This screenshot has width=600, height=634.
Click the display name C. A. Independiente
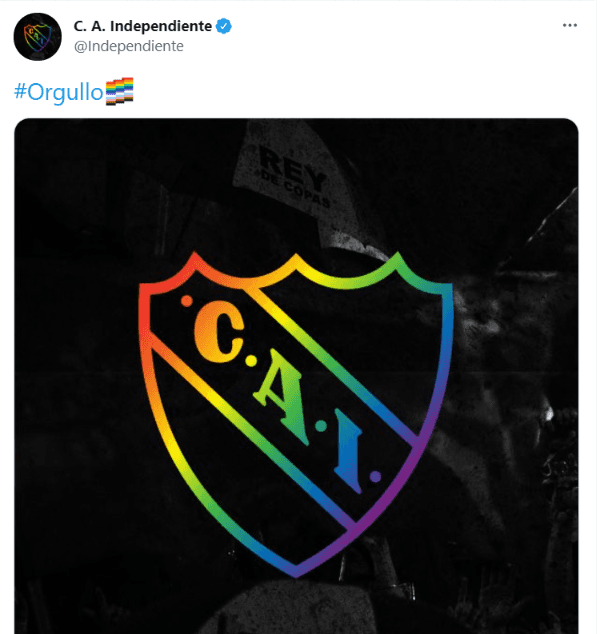coord(143,26)
